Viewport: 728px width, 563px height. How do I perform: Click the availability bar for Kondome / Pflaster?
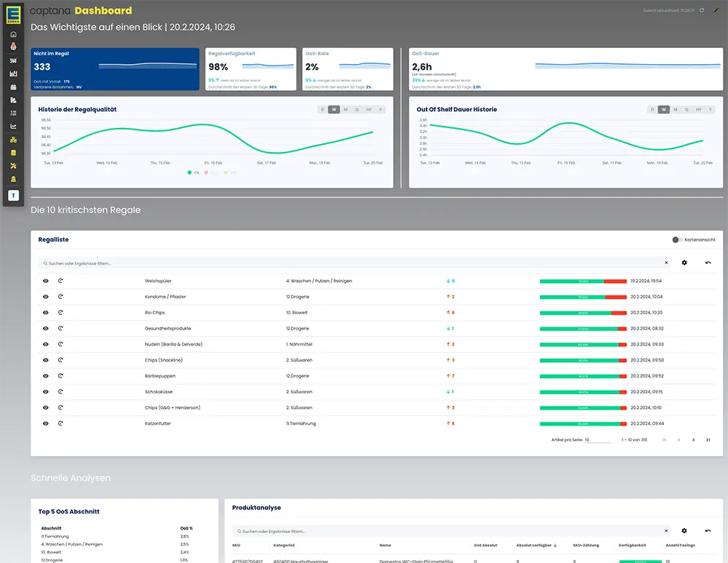tap(582, 297)
